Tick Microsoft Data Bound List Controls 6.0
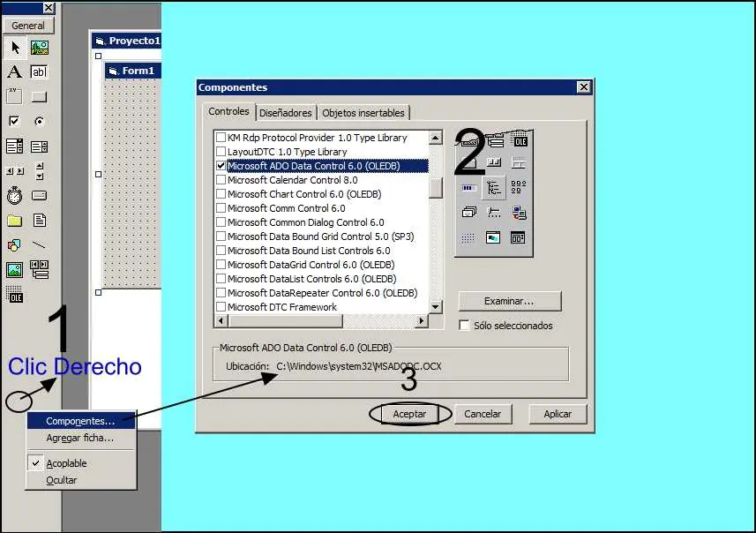This screenshot has width=756, height=533. [x=221, y=251]
